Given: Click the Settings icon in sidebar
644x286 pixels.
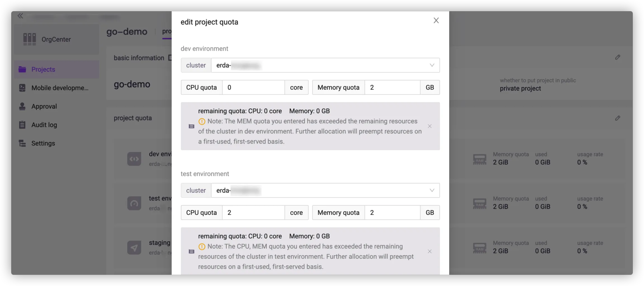Looking at the screenshot, I should (22, 143).
